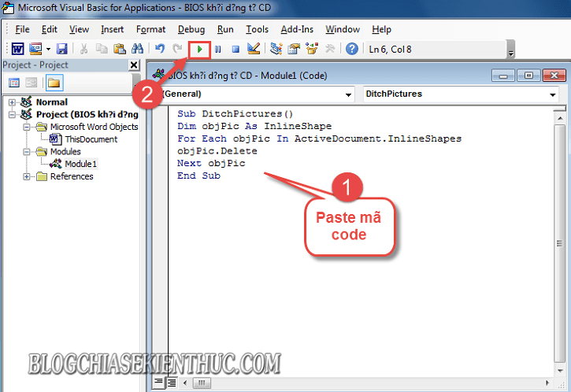Collapse the Project (BIOS) node
The height and width of the screenshot is (392, 571).
pyautogui.click(x=12, y=115)
